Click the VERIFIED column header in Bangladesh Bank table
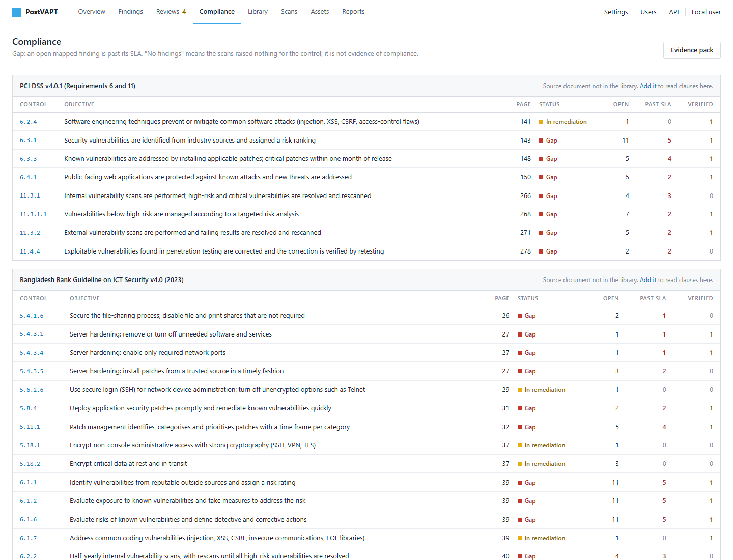Image resolution: width=733 pixels, height=560 pixels. pyautogui.click(x=700, y=298)
